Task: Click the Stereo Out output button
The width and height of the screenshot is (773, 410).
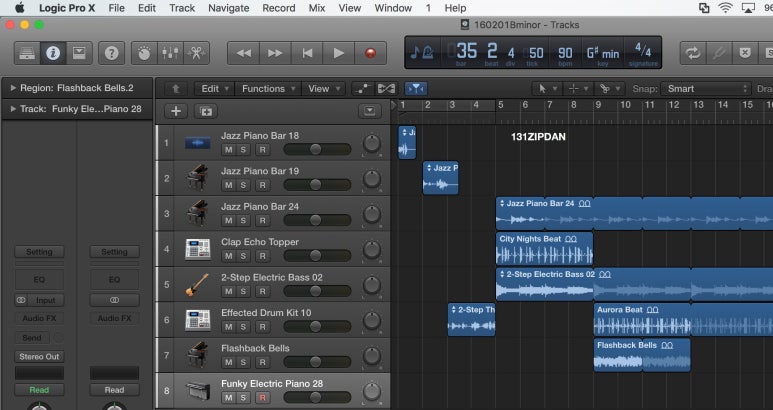Action: [x=39, y=356]
